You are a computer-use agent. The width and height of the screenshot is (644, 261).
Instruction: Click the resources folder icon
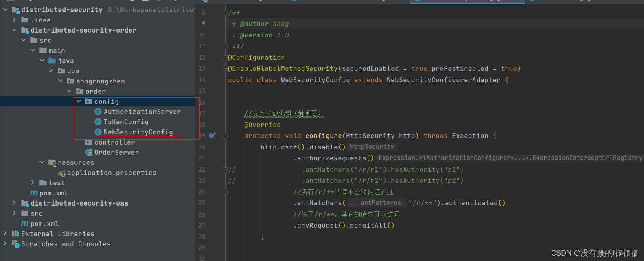[x=52, y=162]
